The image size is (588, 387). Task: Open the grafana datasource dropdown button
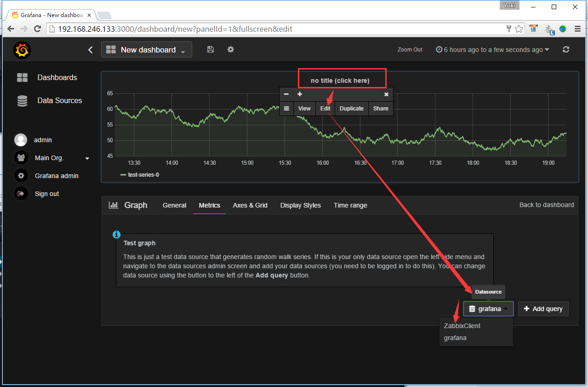488,309
